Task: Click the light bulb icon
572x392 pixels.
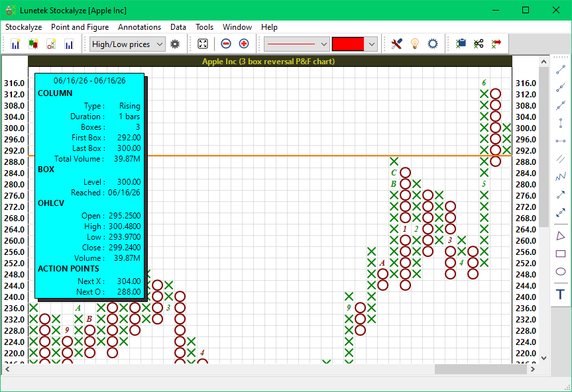Action: 415,44
